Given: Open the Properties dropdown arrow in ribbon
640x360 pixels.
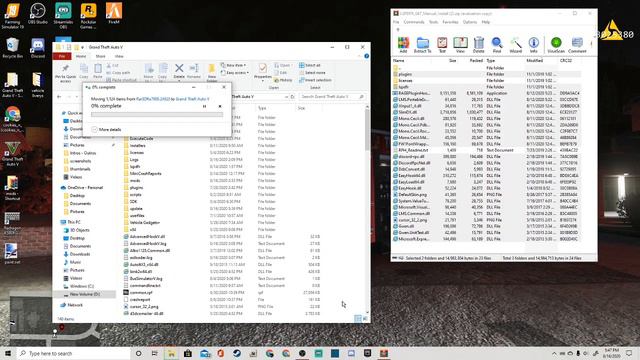Looking at the screenshot, I should (x=262, y=81).
